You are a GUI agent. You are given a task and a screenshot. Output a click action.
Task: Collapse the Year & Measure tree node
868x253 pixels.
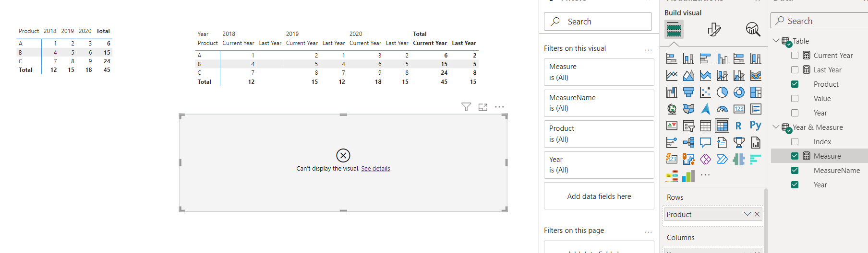tap(776, 127)
